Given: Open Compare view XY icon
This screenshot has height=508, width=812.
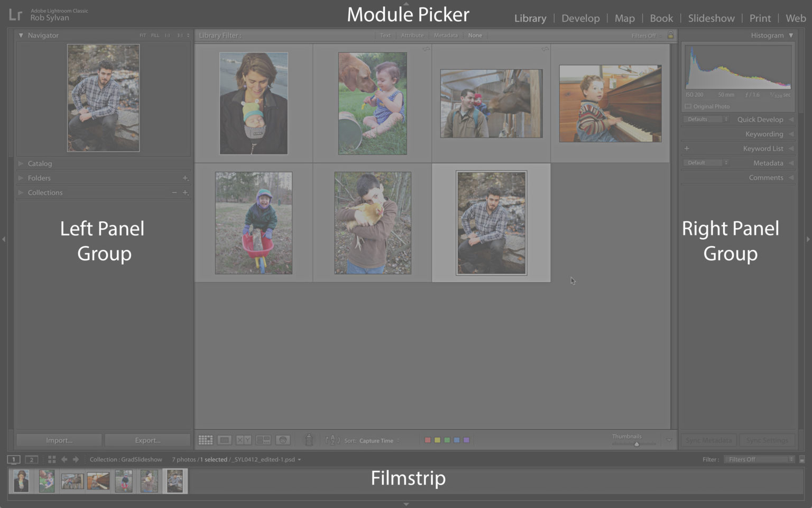Looking at the screenshot, I should pos(244,440).
